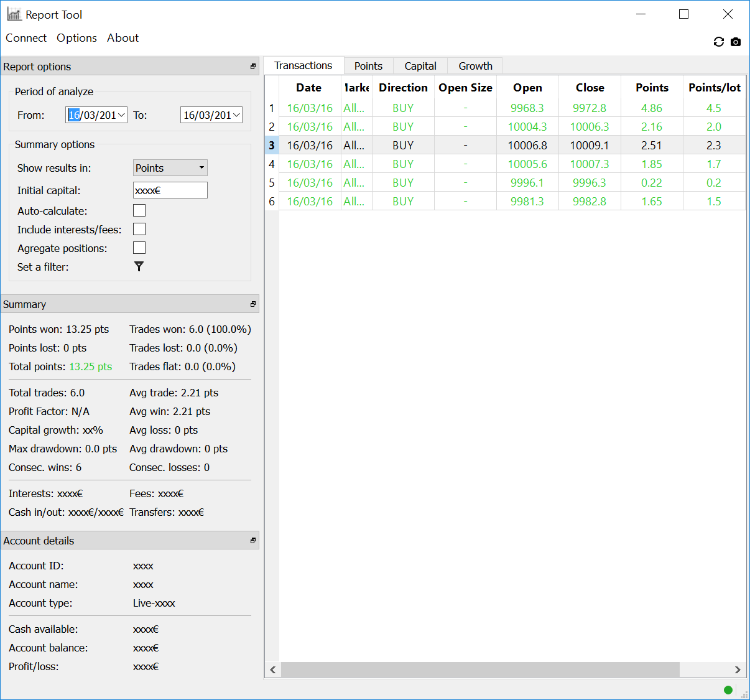Open the filter funnel icon
Viewport: 750px width, 700px height.
point(139,266)
